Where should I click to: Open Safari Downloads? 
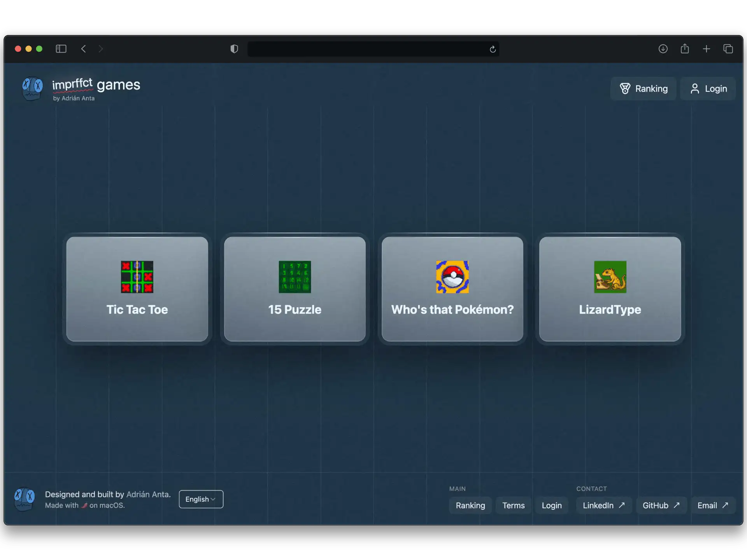(663, 49)
